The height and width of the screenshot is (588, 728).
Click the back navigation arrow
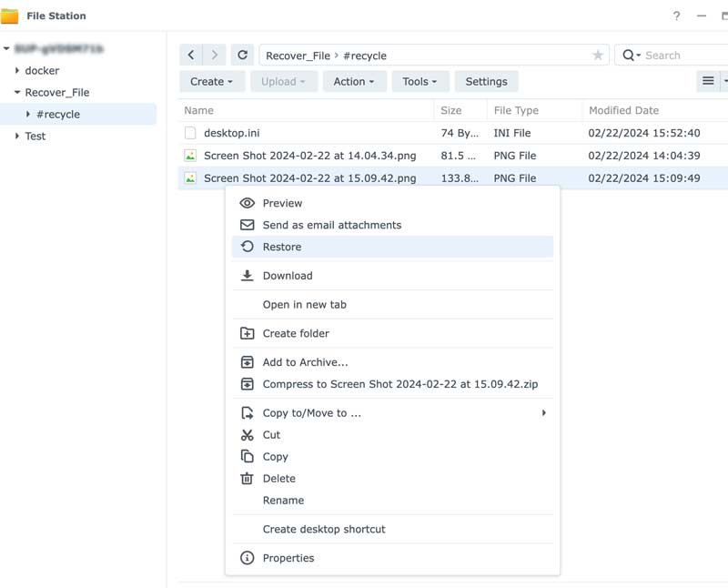191,55
